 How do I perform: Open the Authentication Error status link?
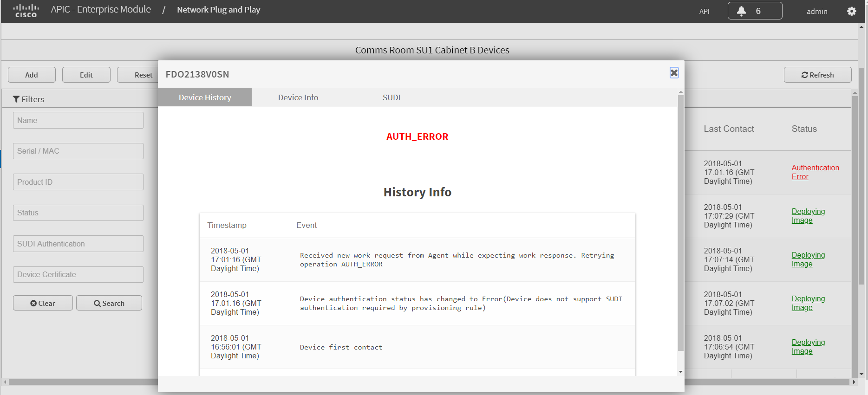[815, 172]
